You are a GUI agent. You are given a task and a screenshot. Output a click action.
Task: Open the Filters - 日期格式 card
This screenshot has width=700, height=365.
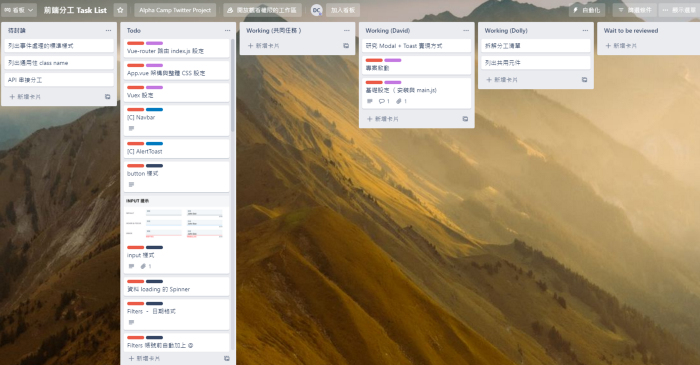pyautogui.click(x=176, y=315)
